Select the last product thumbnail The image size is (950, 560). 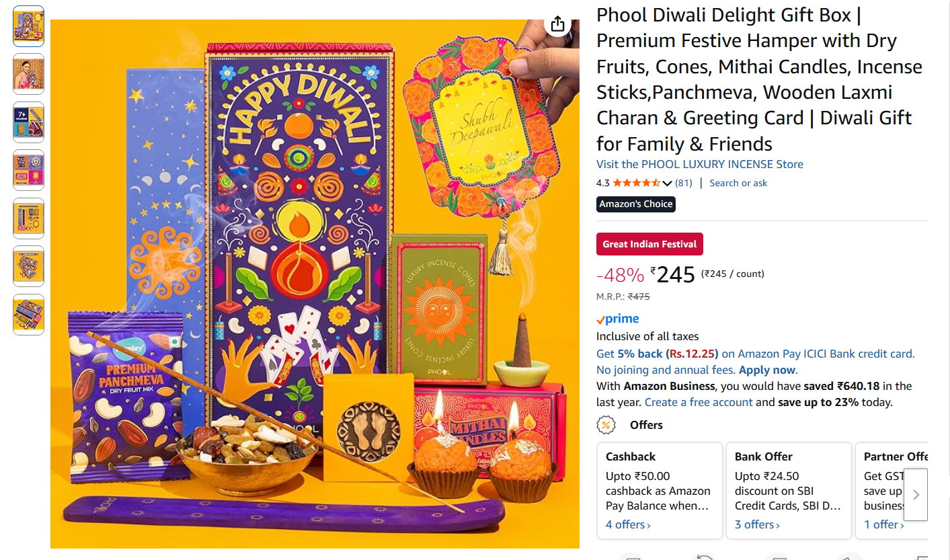28,315
